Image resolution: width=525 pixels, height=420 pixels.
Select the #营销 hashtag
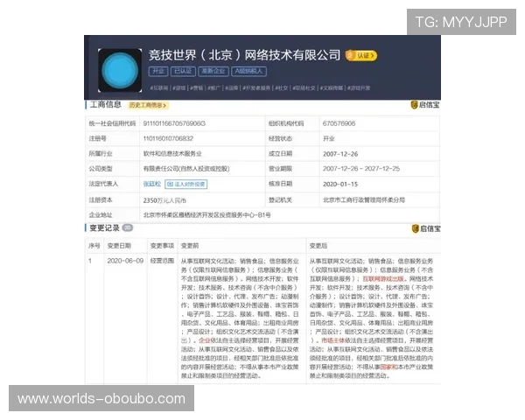point(197,88)
